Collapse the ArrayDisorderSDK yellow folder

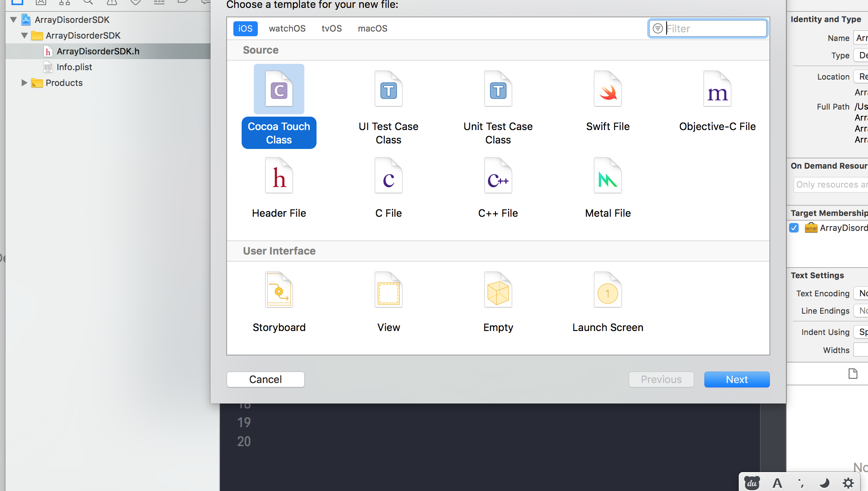point(24,35)
